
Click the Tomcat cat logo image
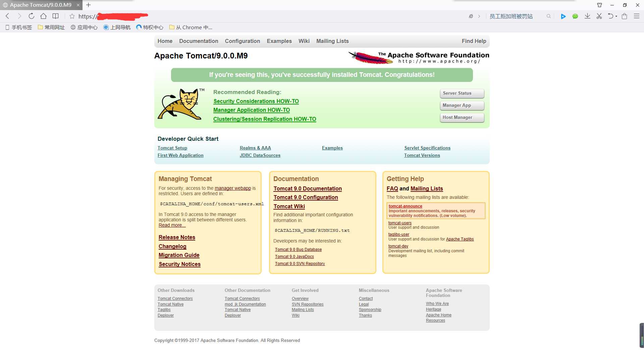(x=181, y=104)
